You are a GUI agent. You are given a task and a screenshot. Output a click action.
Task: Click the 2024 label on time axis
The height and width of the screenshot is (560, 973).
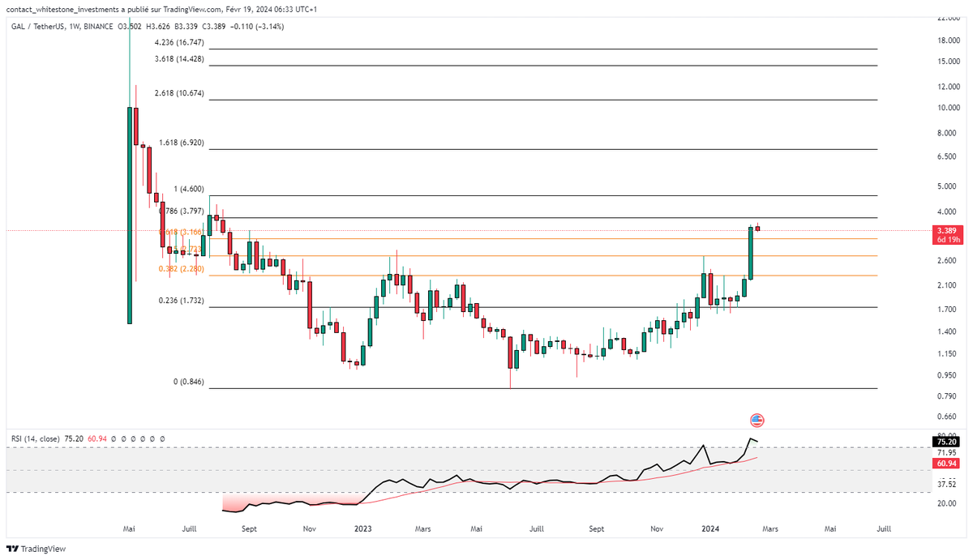710,528
